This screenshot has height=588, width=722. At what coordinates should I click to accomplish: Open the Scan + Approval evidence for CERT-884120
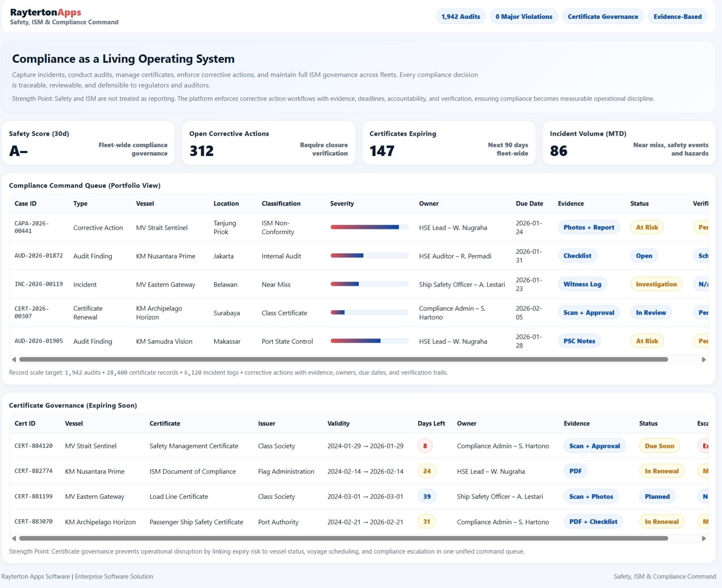[594, 445]
